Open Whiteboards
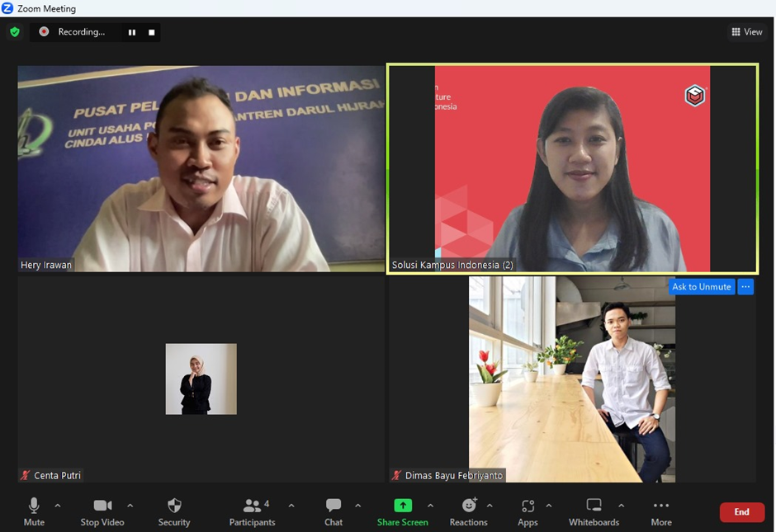The image size is (776, 532). coord(594,511)
